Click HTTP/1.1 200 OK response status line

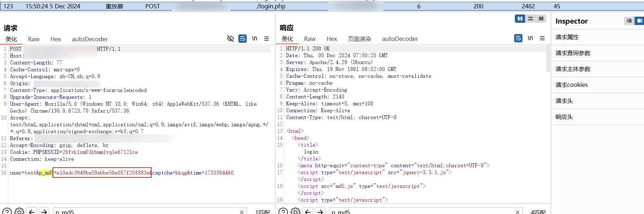[x=308, y=49]
